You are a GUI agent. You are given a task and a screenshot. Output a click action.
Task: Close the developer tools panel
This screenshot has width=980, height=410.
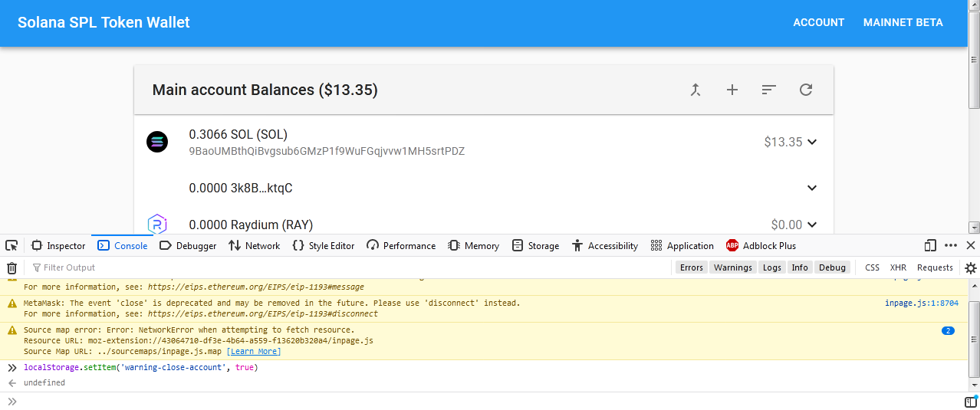970,246
